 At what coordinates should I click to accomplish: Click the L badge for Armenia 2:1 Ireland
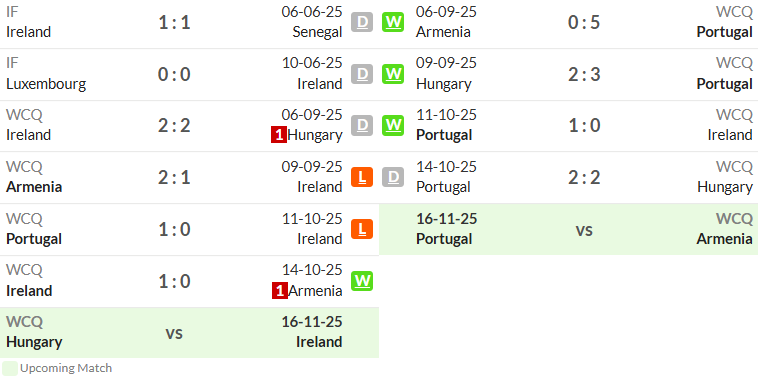point(362,177)
